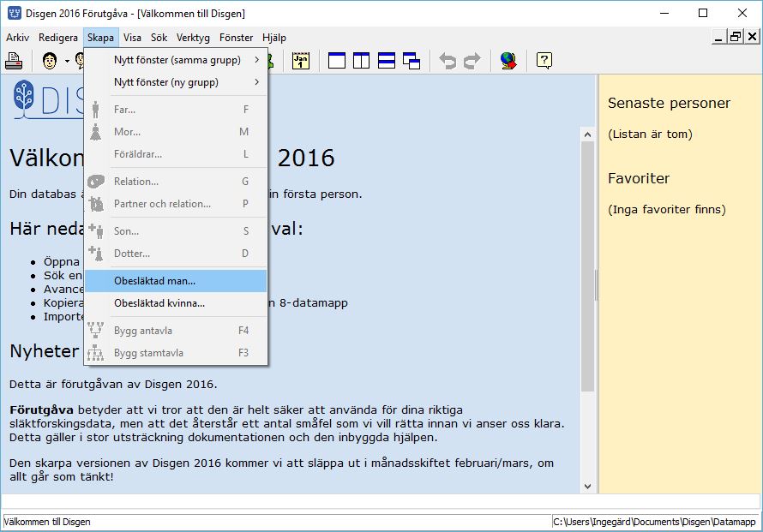Click the Senaste personer heading
Viewport: 763px width, 532px height.
point(669,103)
